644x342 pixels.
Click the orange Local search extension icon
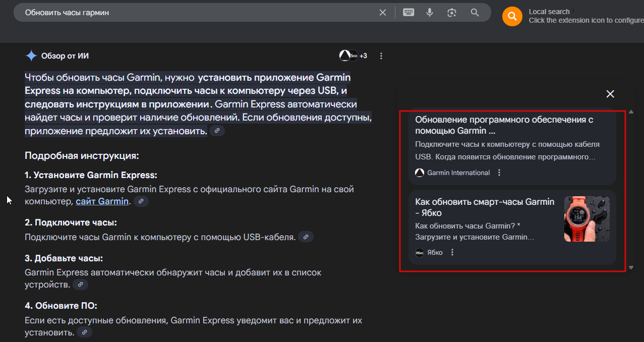512,17
